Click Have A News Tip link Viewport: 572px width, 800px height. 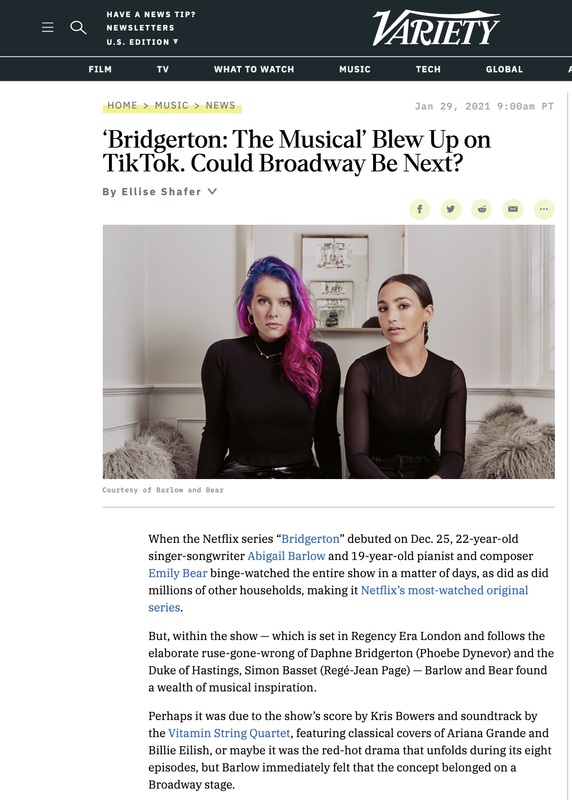pyautogui.click(x=151, y=14)
